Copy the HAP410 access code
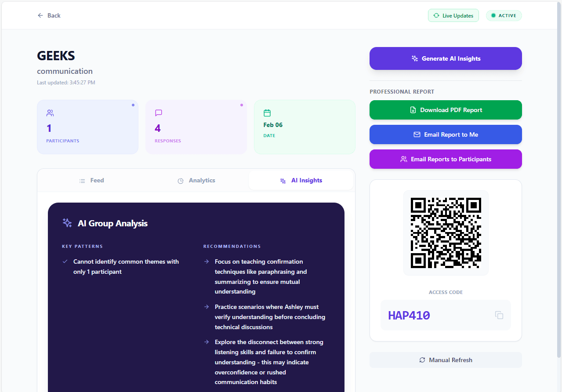 [x=499, y=315]
